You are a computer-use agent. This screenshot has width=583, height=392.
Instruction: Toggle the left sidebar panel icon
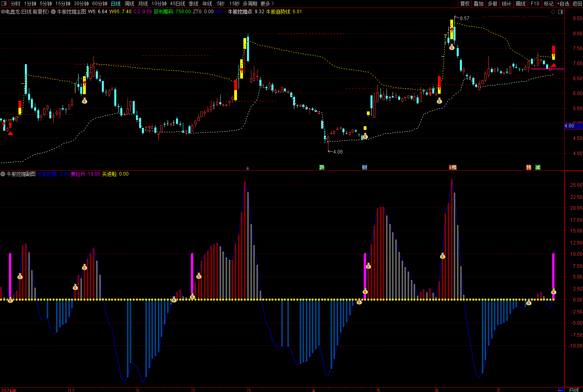4,4
